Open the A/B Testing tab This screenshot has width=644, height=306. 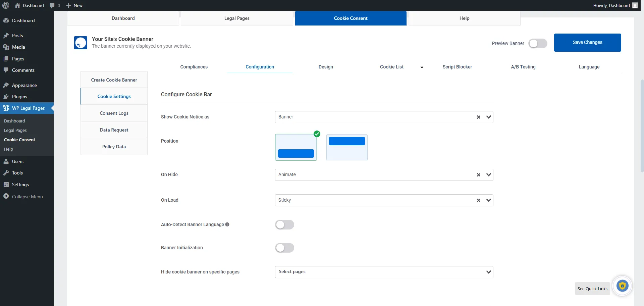[523, 67]
